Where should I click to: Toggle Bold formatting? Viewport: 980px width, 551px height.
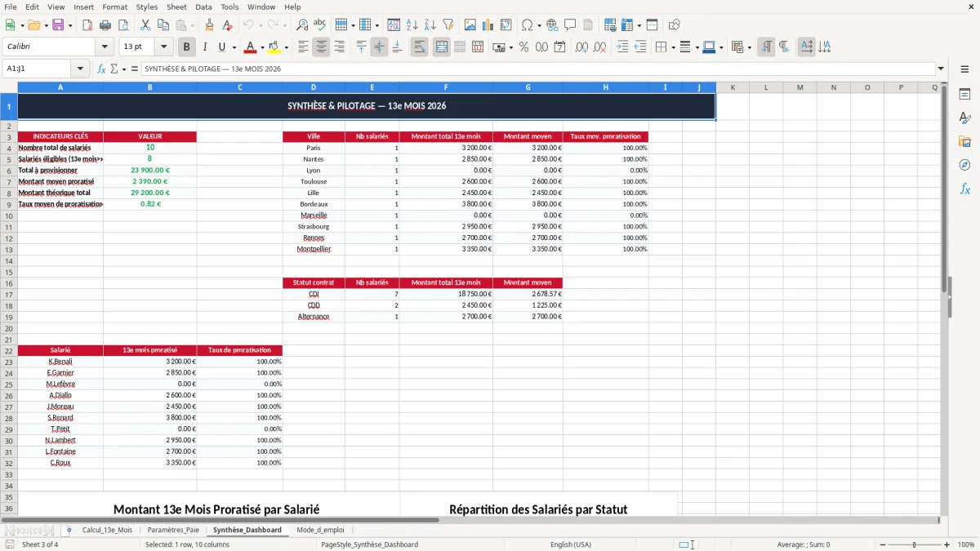coord(187,47)
